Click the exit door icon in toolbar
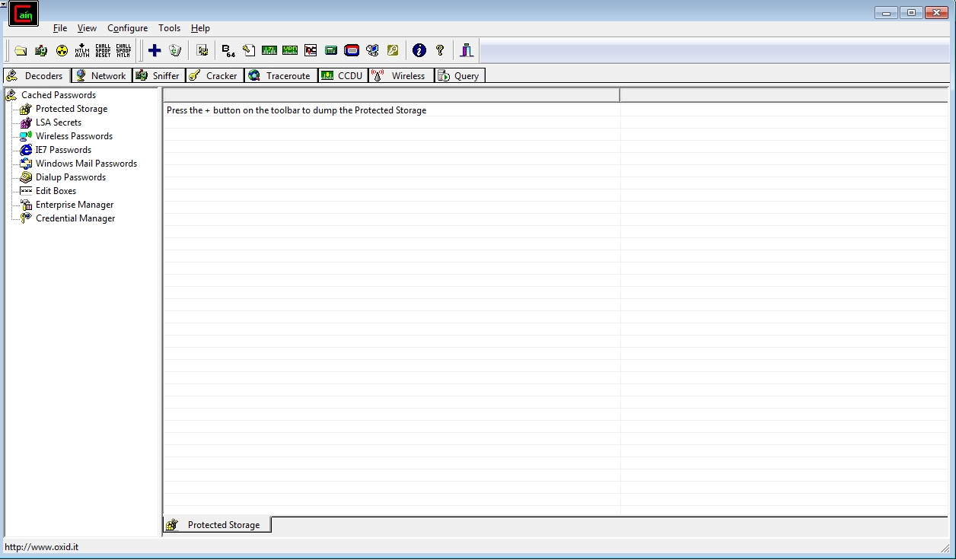 467,50
